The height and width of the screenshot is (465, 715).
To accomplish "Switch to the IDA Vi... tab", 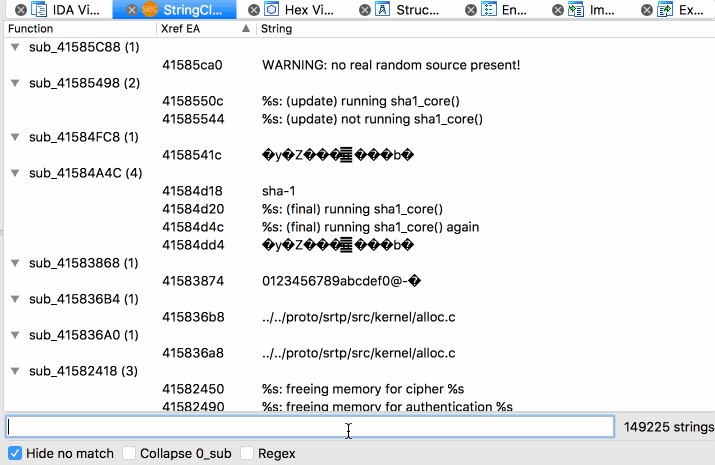I will 76,10.
